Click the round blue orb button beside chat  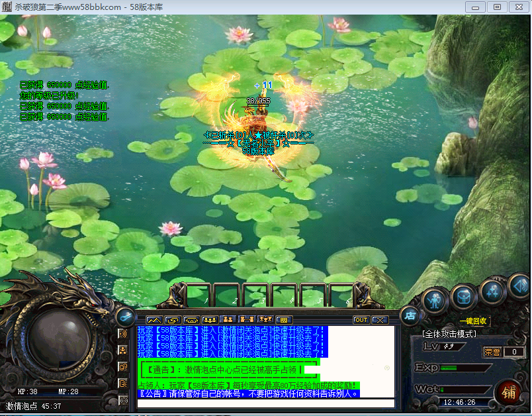(x=126, y=317)
